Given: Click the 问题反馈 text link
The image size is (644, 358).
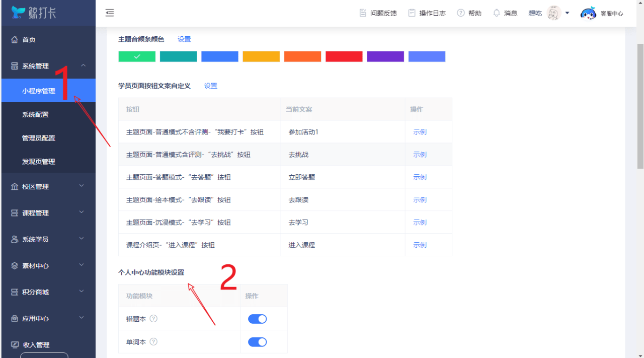Looking at the screenshot, I should pyautogui.click(x=383, y=13).
